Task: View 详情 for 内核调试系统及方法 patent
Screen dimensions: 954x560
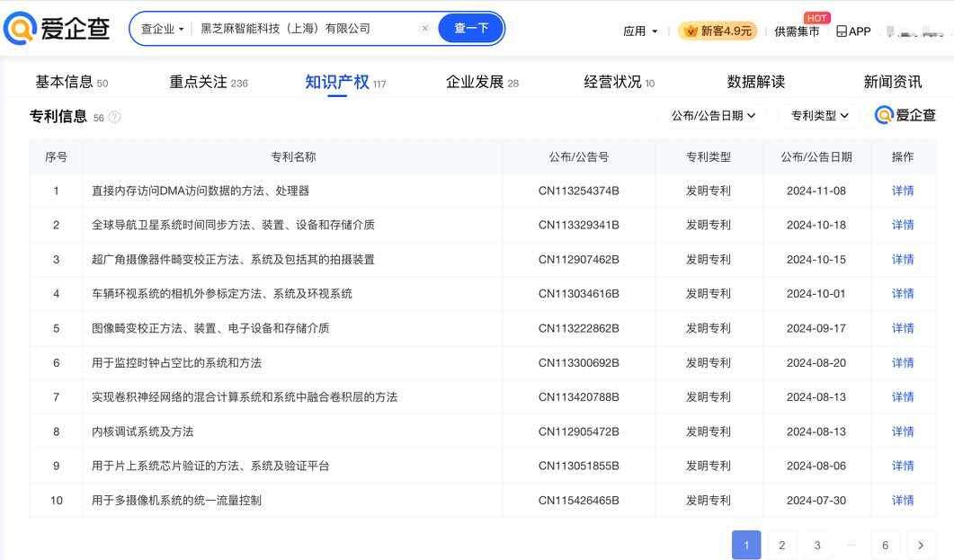Action: pyautogui.click(x=902, y=431)
